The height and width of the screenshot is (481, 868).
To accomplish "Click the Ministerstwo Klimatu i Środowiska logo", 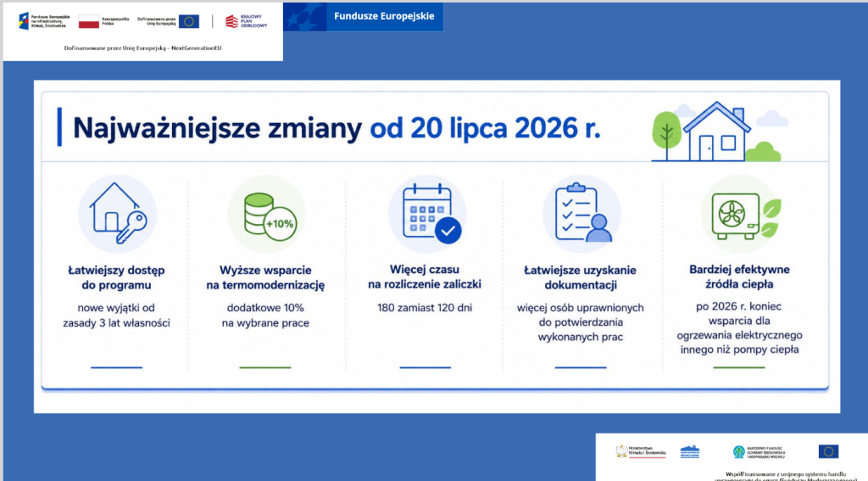I will [641, 451].
